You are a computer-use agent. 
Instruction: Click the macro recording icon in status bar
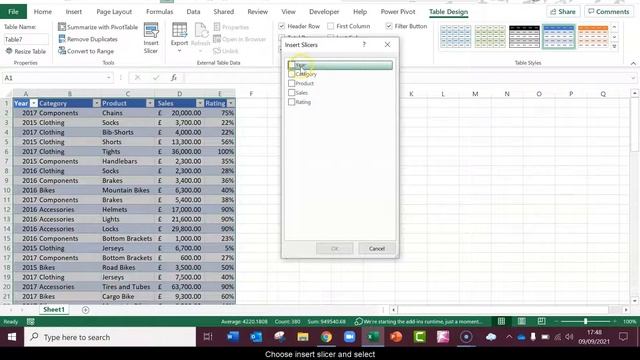(x=31, y=322)
